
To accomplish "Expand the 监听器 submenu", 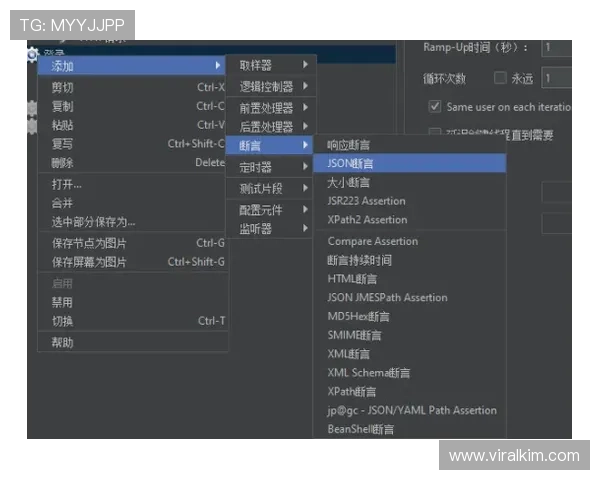I will (271, 229).
